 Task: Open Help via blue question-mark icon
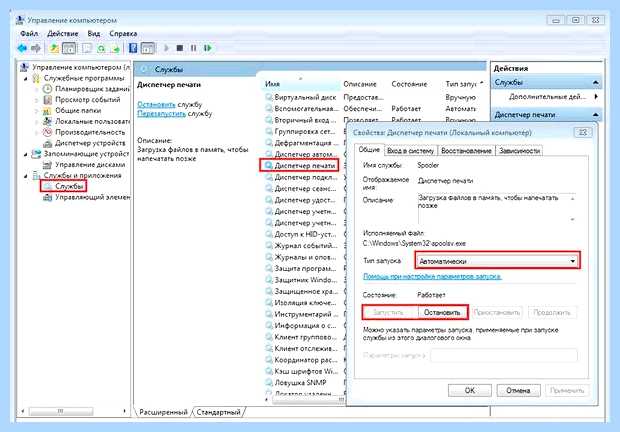tap(133, 48)
